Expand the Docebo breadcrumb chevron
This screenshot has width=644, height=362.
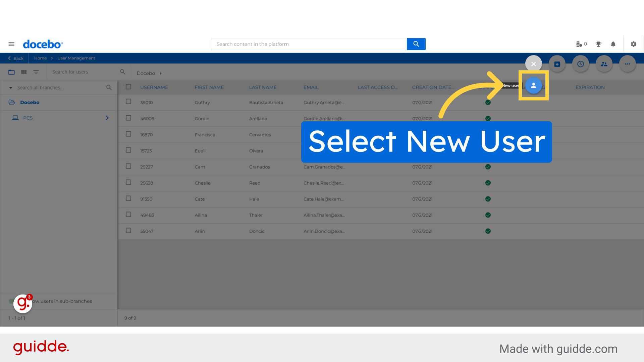point(160,73)
